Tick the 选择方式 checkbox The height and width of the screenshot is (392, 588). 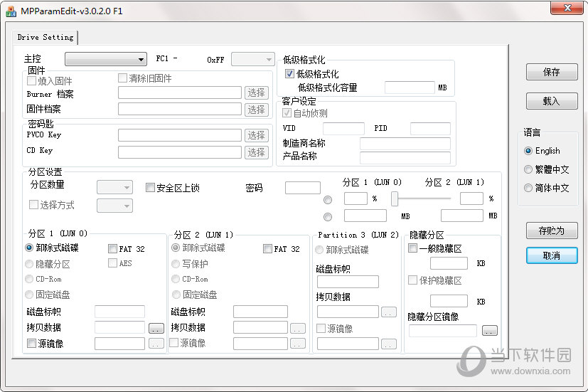click(33, 204)
